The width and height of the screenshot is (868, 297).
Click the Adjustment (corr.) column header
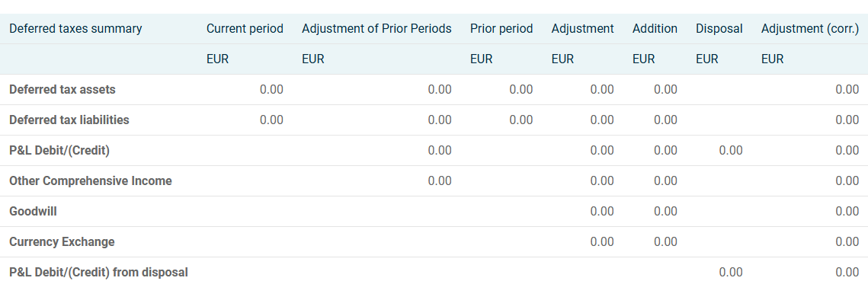coord(810,29)
